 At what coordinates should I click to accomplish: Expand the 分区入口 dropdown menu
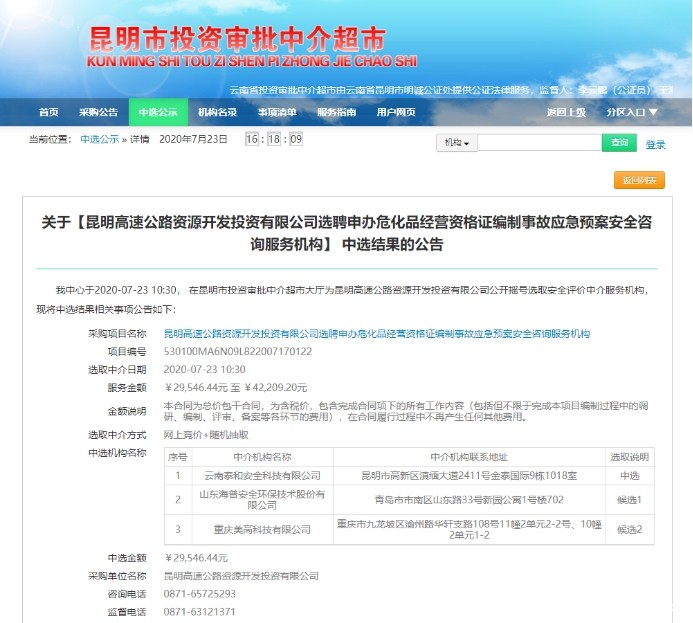632,112
